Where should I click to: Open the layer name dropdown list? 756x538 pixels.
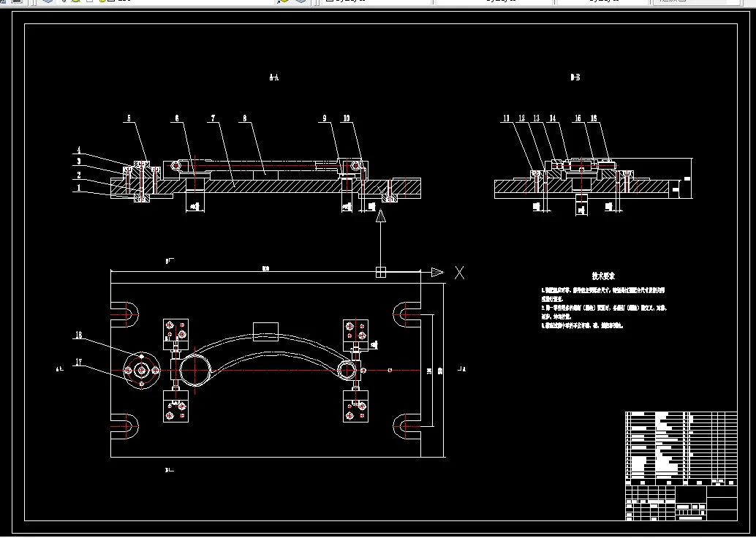(167, 1)
